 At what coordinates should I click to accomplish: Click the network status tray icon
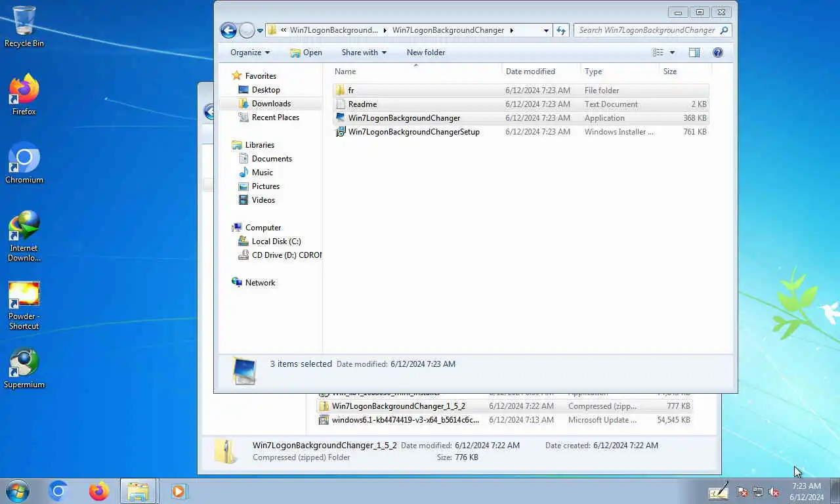[x=758, y=492]
